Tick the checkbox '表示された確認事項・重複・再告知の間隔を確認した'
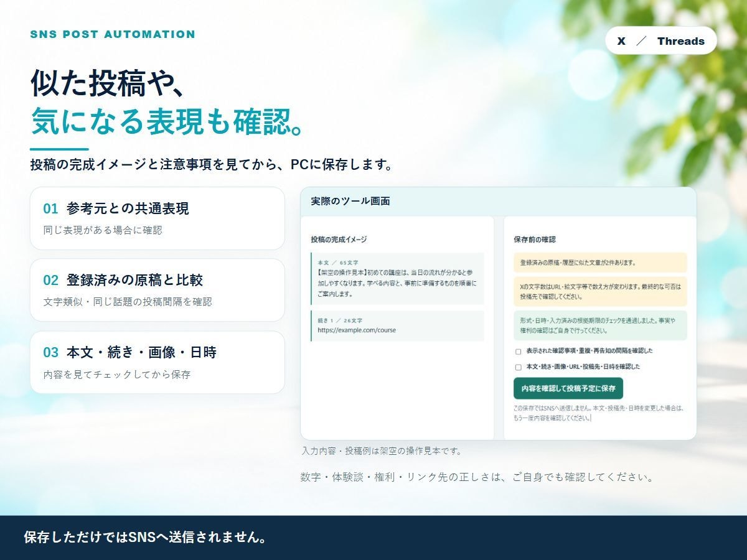This screenshot has width=747, height=560. [x=518, y=352]
